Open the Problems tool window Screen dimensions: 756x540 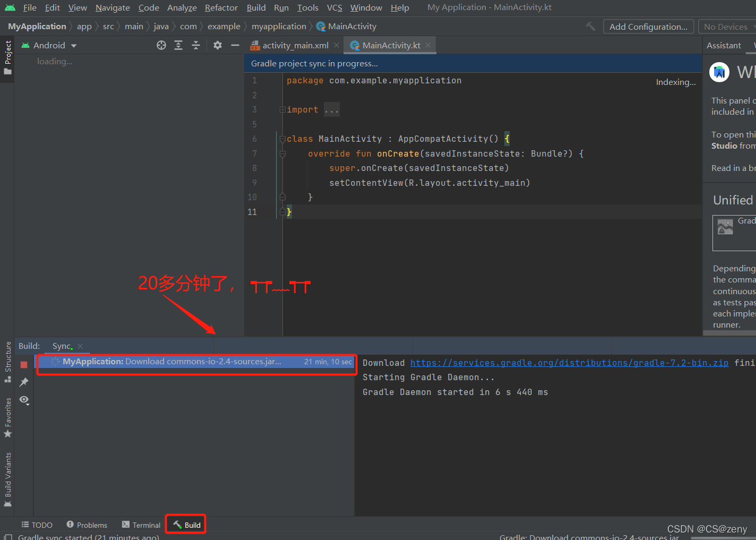click(87, 525)
